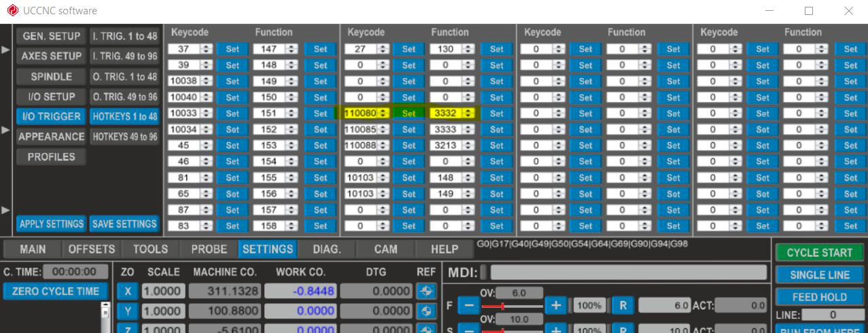Start the program with CYCLE START
The width and height of the screenshot is (868, 333).
pyautogui.click(x=820, y=252)
